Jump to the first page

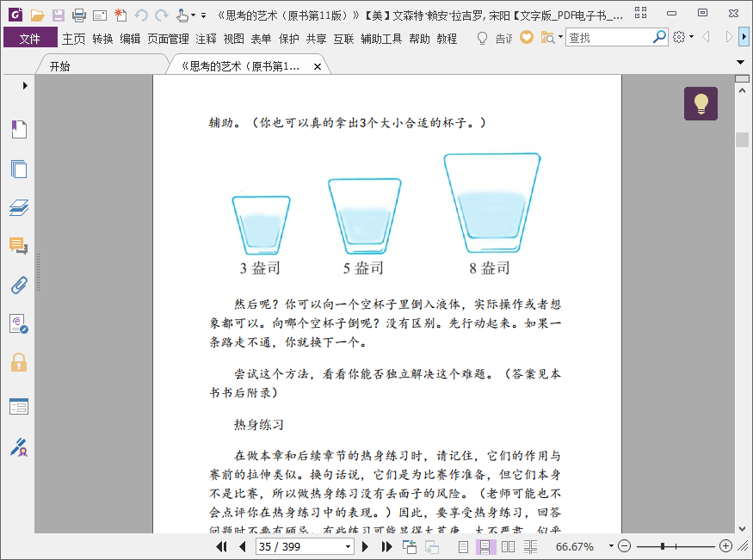(221, 546)
